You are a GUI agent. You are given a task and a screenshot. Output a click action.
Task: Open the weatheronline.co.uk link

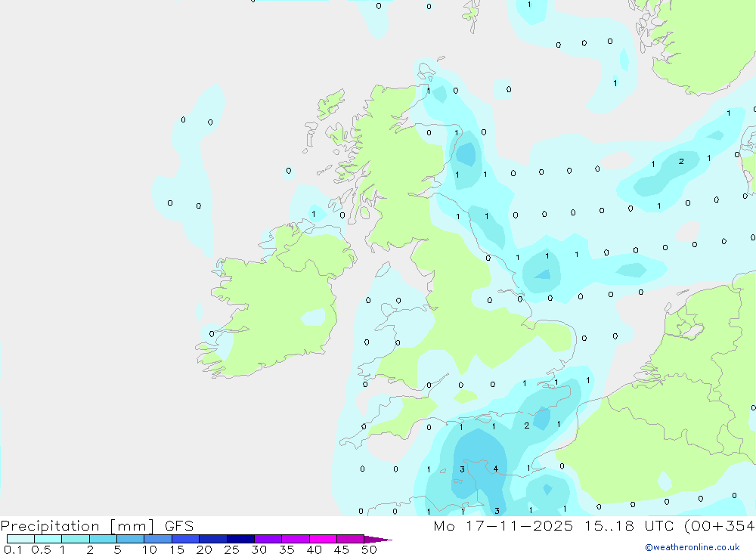(692, 547)
